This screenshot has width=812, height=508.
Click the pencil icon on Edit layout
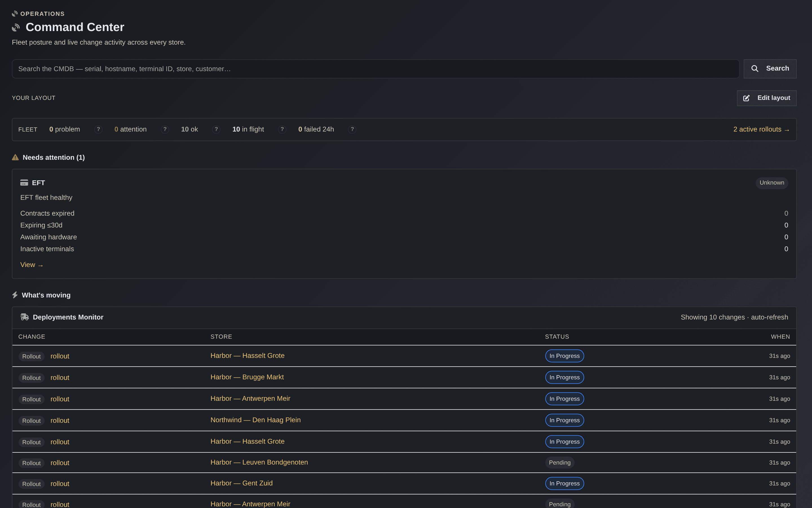[x=746, y=98]
